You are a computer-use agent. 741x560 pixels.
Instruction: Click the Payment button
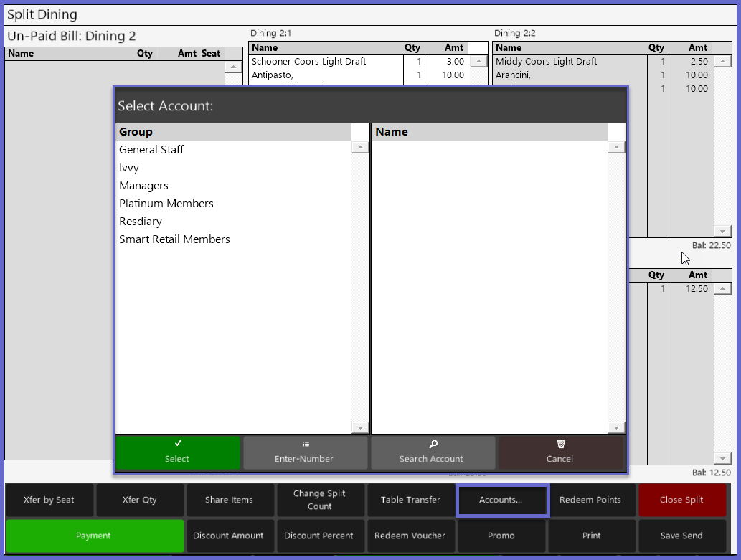[x=94, y=536]
